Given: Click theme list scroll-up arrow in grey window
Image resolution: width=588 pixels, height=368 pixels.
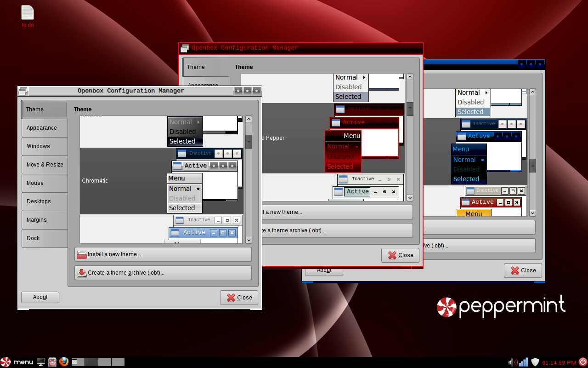Looking at the screenshot, I should 249,119.
